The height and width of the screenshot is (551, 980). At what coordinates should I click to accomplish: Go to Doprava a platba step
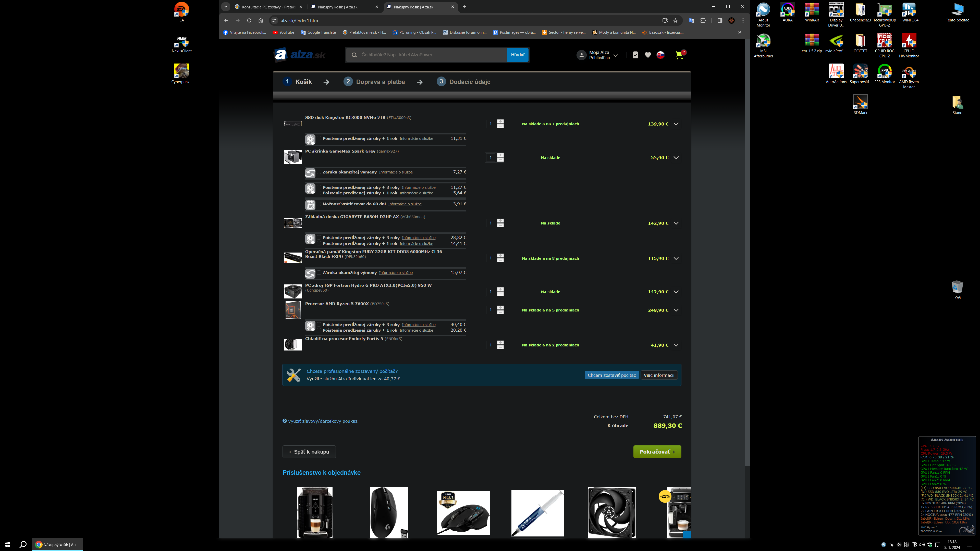380,82
